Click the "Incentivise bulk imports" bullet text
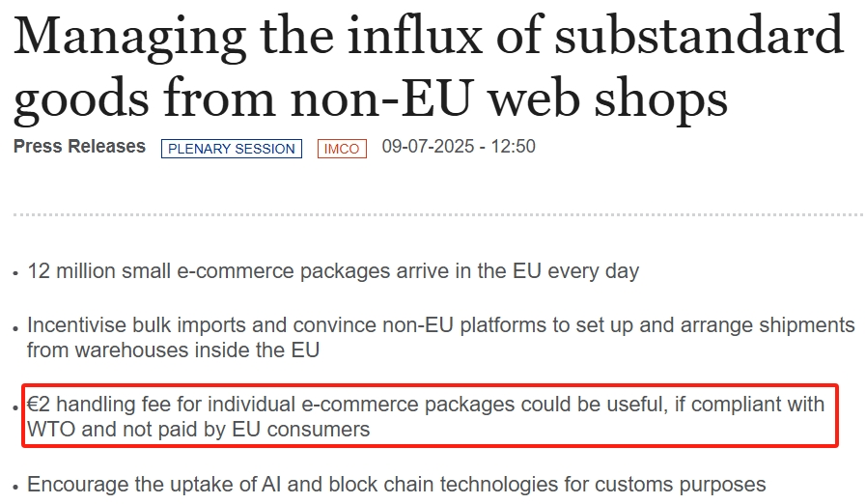The height and width of the screenshot is (504, 866). coord(440,325)
